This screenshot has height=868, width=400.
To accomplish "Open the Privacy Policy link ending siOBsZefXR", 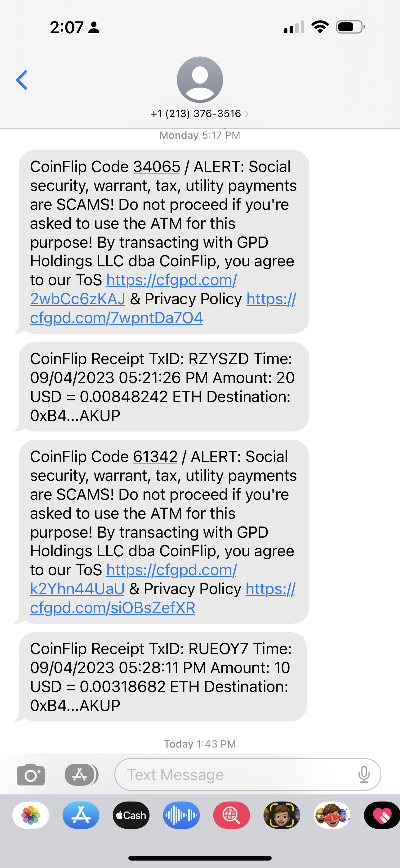I will tap(113, 608).
